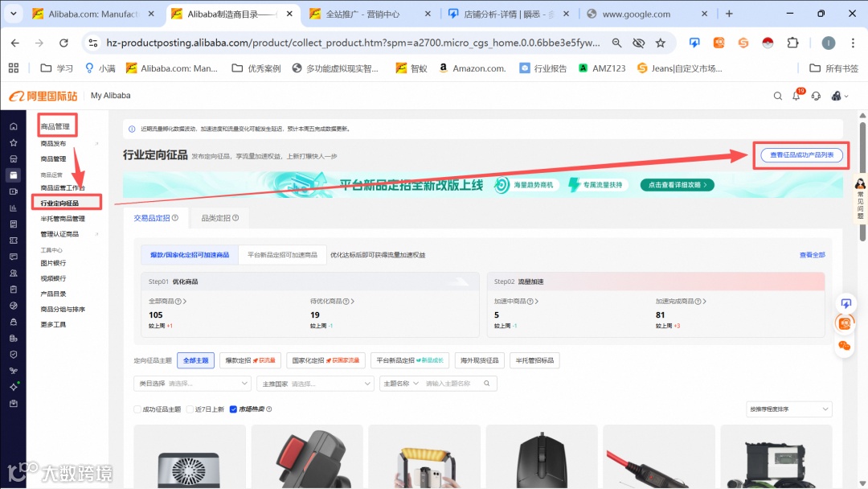Image resolution: width=868 pixels, height=489 pixels.
Task: Open 图片银行 in side menu
Action: click(53, 263)
